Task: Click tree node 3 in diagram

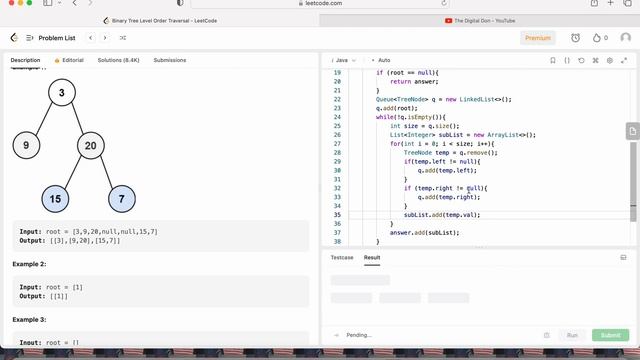Action: (x=62, y=93)
